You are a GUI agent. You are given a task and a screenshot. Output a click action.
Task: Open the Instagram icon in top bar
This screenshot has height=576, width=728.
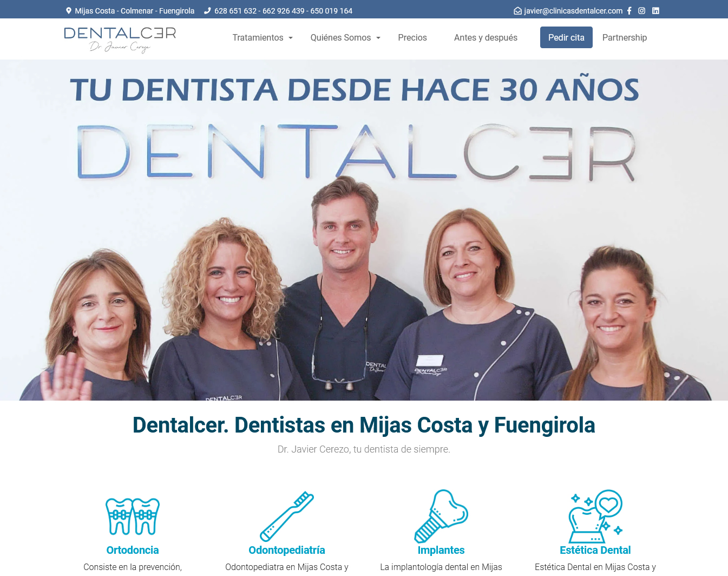641,11
